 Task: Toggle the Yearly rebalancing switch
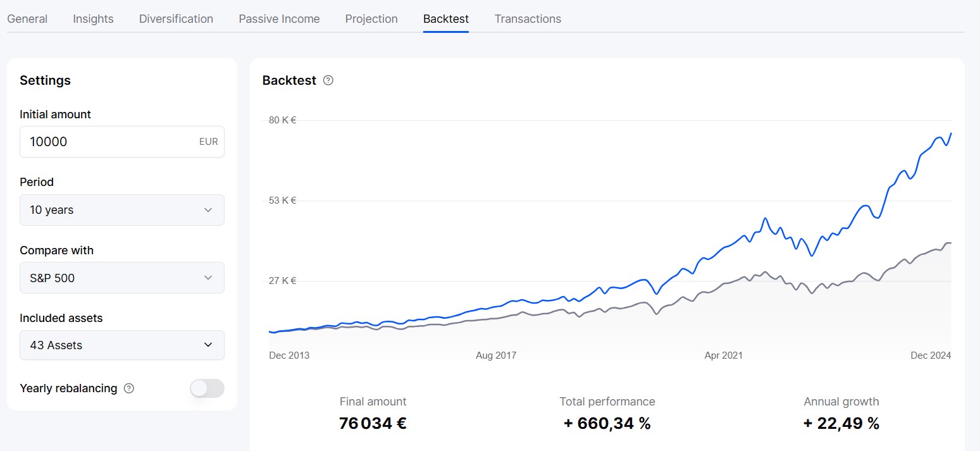pyautogui.click(x=207, y=388)
